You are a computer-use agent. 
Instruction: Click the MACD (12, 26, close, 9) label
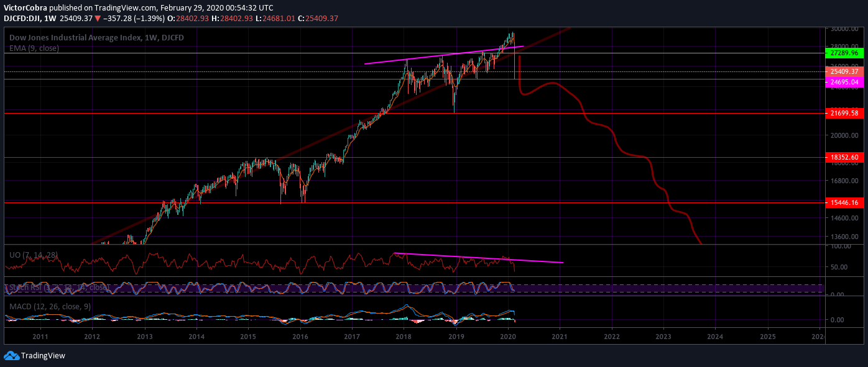tap(51, 307)
